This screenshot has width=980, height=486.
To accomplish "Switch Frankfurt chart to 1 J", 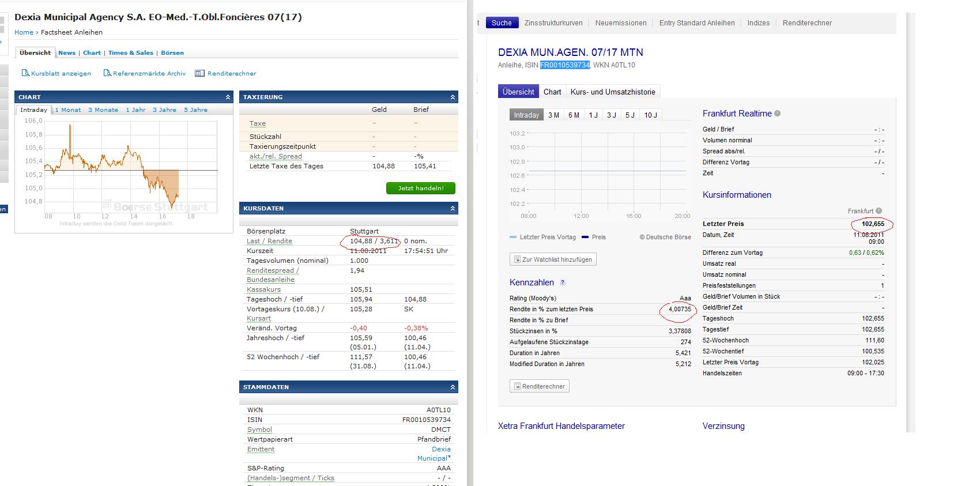I will [x=593, y=115].
